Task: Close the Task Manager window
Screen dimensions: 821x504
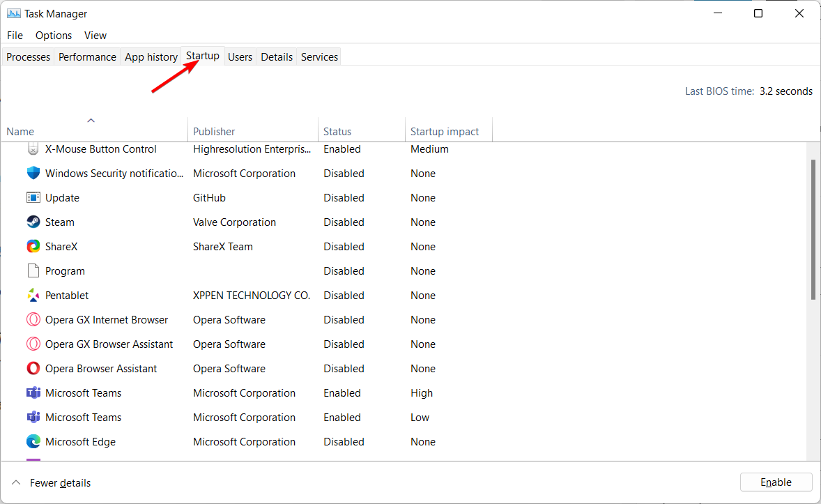Action: [799, 13]
